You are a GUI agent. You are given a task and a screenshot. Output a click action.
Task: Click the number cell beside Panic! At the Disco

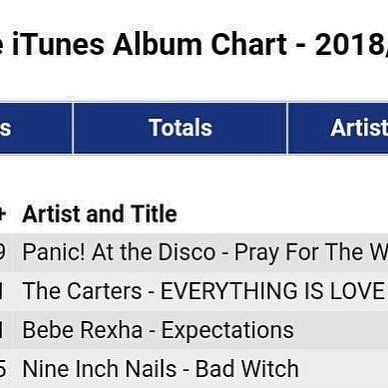coord(5,252)
